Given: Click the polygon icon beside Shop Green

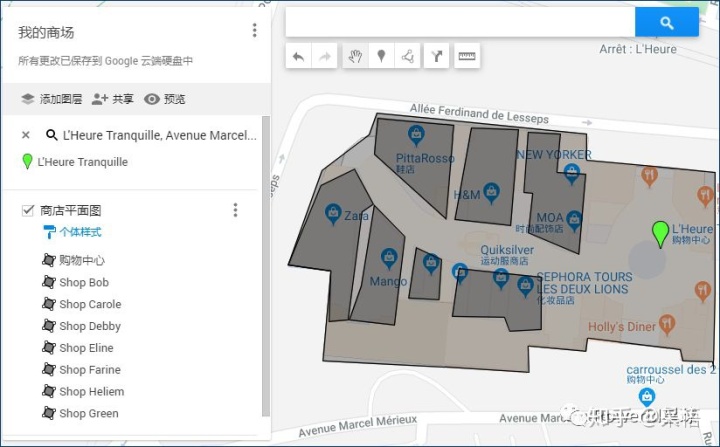Looking at the screenshot, I should [49, 413].
